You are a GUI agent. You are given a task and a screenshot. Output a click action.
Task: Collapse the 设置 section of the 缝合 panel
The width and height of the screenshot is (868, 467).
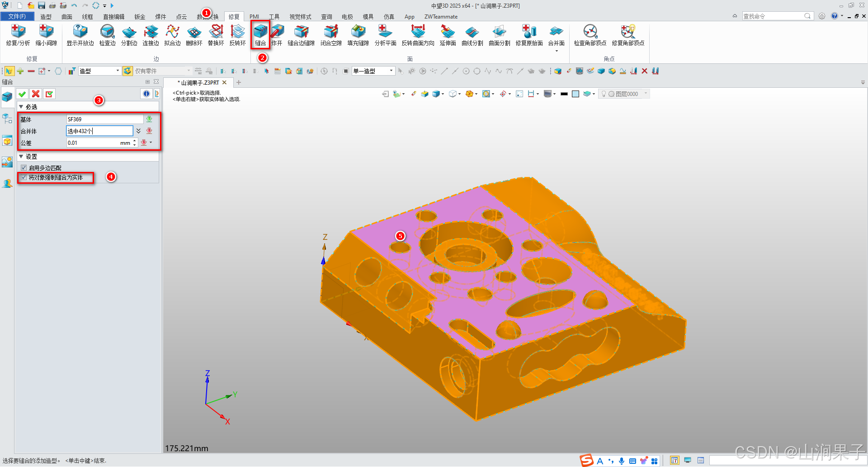click(x=21, y=156)
